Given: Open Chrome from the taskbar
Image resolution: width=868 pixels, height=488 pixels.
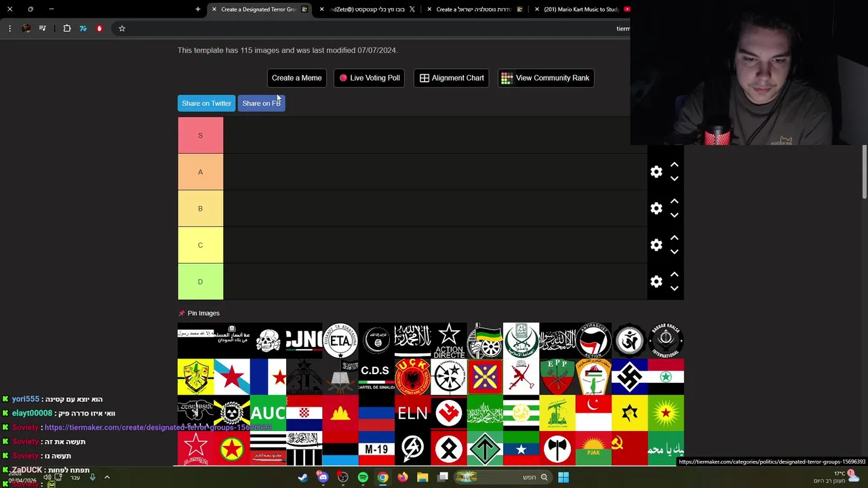Looking at the screenshot, I should tap(383, 477).
